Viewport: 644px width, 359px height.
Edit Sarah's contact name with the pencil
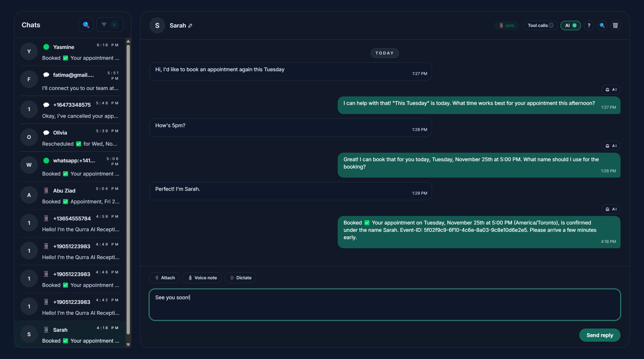tap(191, 25)
